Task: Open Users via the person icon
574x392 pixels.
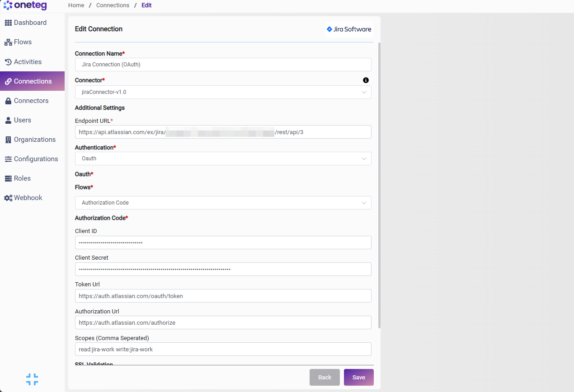Action: click(x=8, y=120)
